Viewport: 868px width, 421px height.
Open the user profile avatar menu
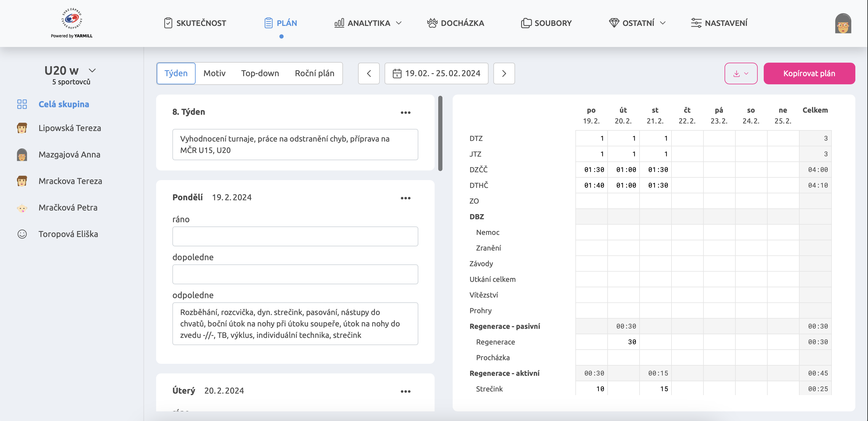click(x=843, y=23)
